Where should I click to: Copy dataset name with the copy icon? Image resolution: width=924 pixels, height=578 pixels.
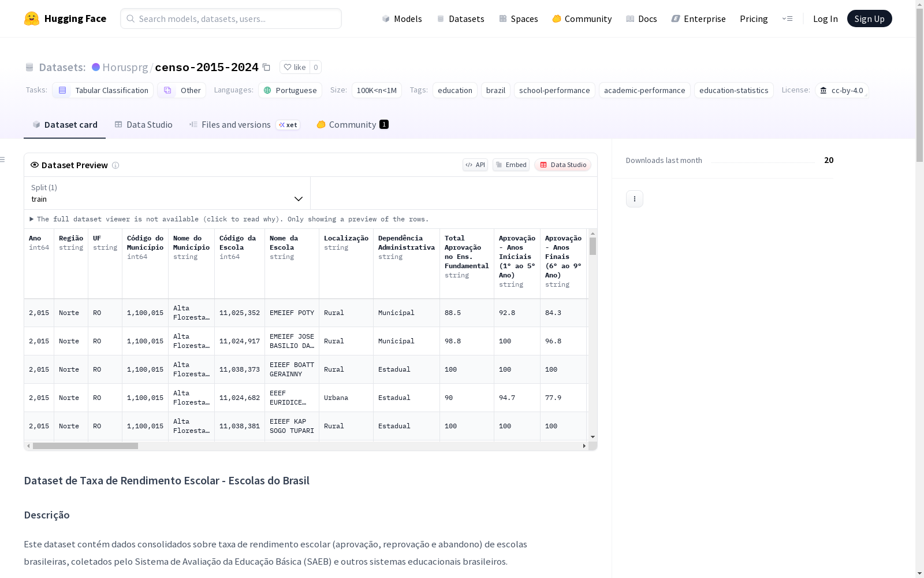point(266,67)
